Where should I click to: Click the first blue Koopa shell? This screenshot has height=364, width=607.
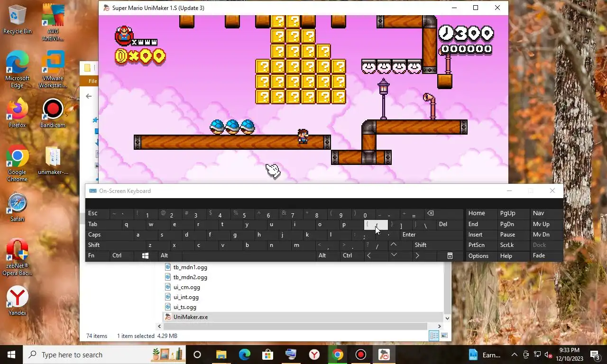(217, 127)
